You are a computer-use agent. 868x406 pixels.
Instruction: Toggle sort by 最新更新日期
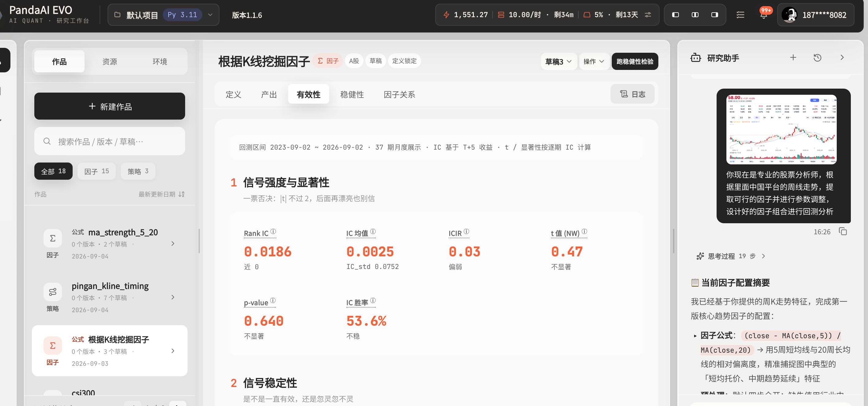pos(162,194)
